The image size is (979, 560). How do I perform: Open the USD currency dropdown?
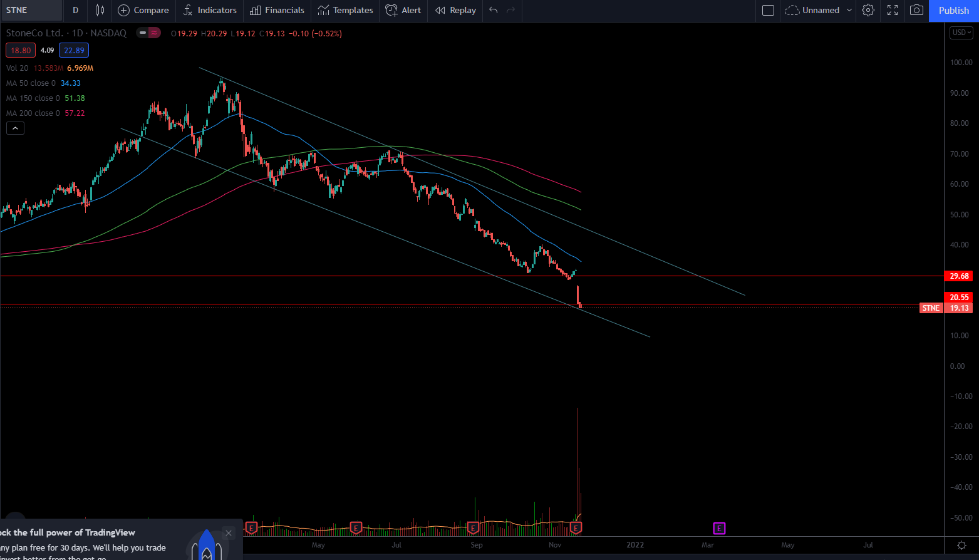961,33
